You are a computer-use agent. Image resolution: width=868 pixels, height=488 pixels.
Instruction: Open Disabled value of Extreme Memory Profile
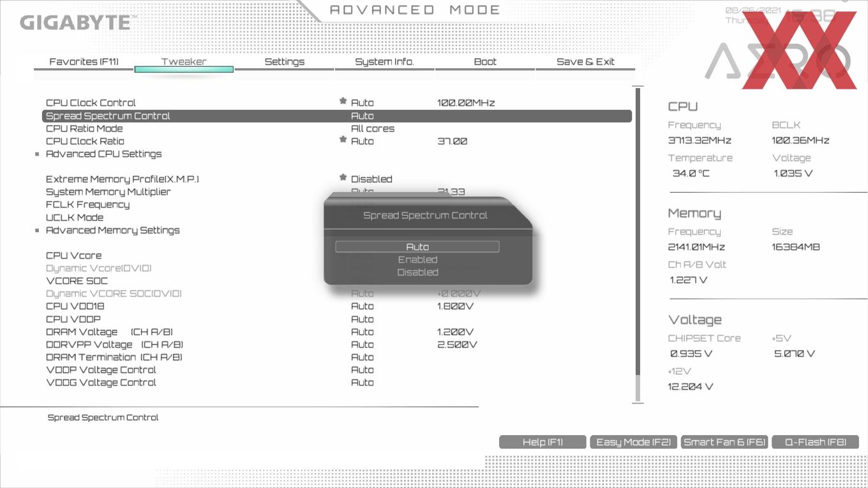pyautogui.click(x=371, y=179)
